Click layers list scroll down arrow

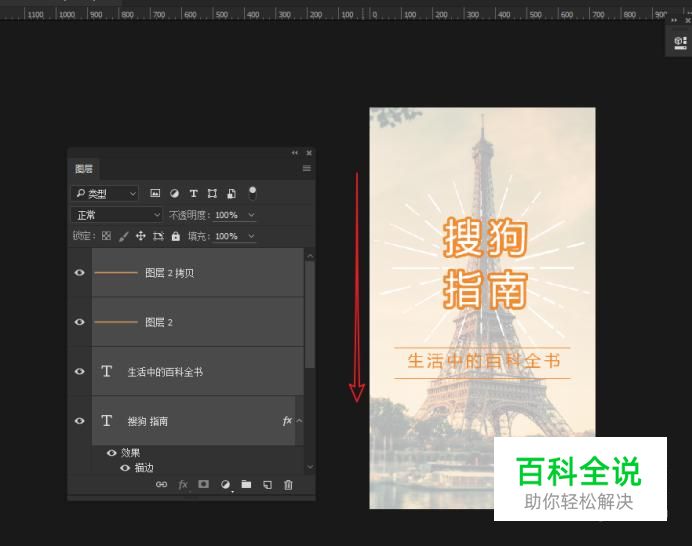310,467
